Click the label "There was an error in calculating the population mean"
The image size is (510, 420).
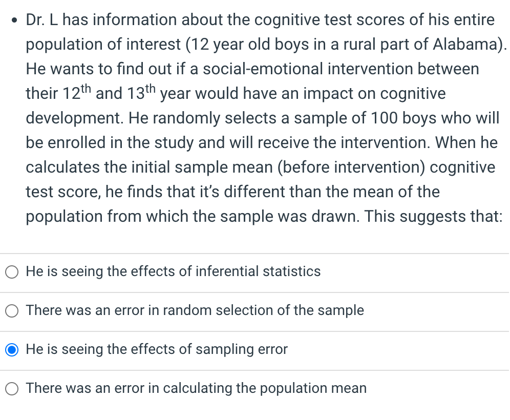click(x=197, y=388)
